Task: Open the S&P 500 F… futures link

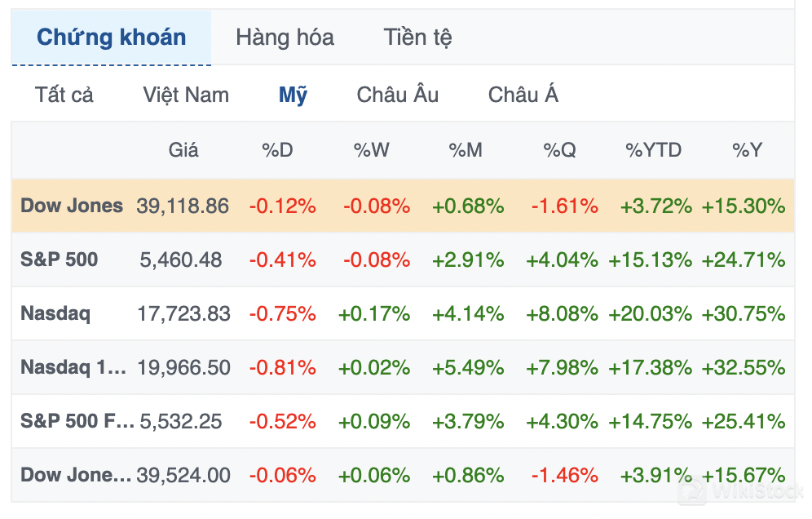Action: pos(77,421)
